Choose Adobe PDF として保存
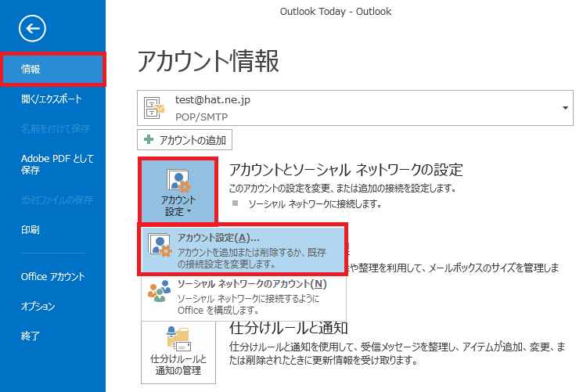The height and width of the screenshot is (392, 583). (x=57, y=164)
